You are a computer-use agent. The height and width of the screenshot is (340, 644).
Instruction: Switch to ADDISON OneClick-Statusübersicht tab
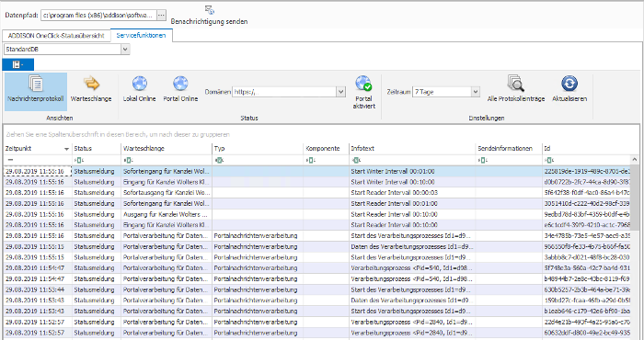click(x=56, y=36)
